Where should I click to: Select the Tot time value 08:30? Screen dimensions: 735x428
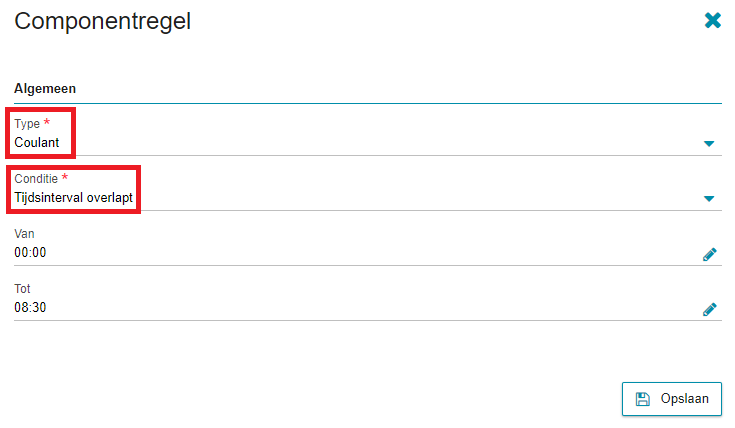point(30,308)
